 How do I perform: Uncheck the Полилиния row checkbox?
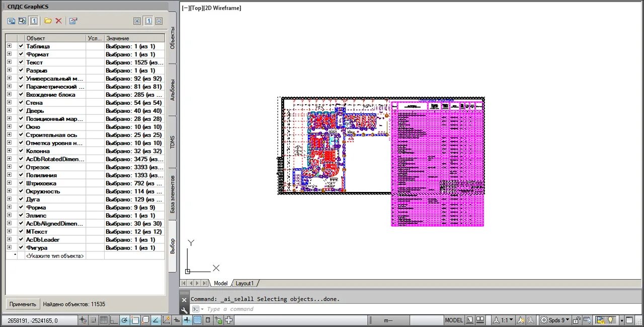coord(21,175)
